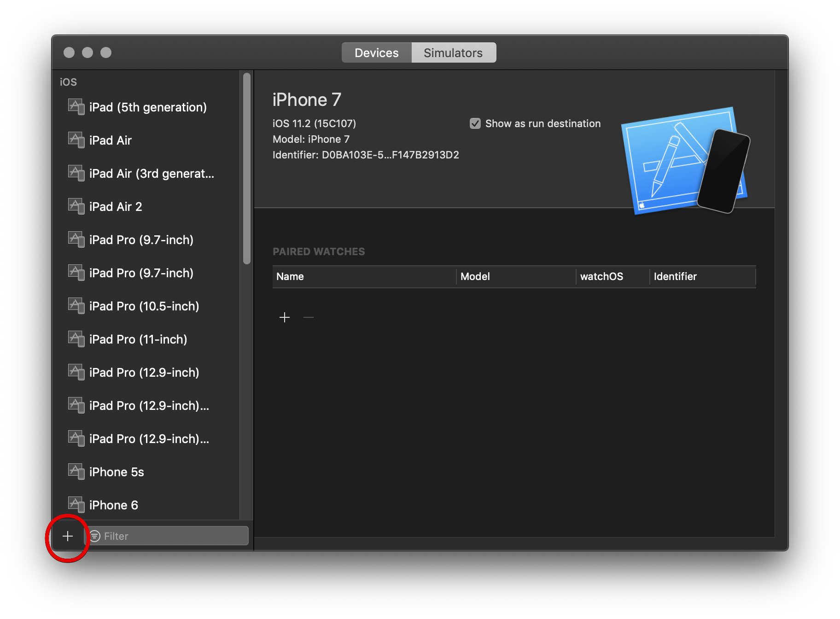This screenshot has height=619, width=840.
Task: Switch to the Simulators tab
Action: click(454, 53)
